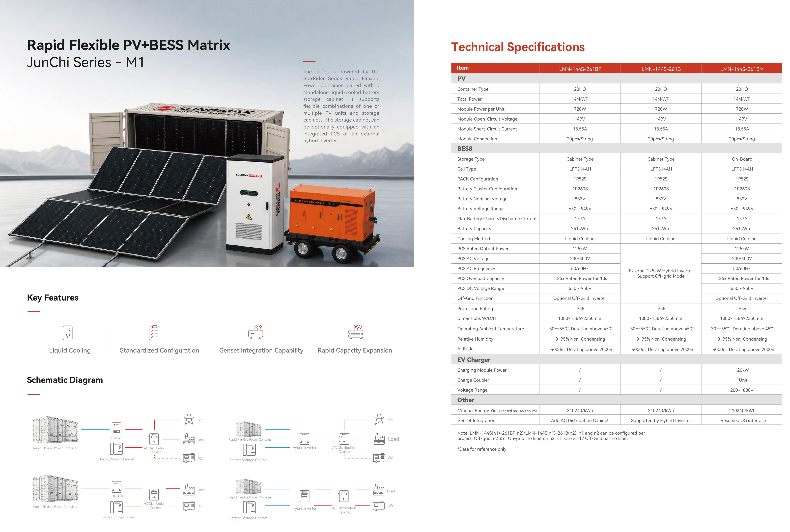Select the "Cooling Method" row label
Viewport: 790px width, 532px height.
473,239
